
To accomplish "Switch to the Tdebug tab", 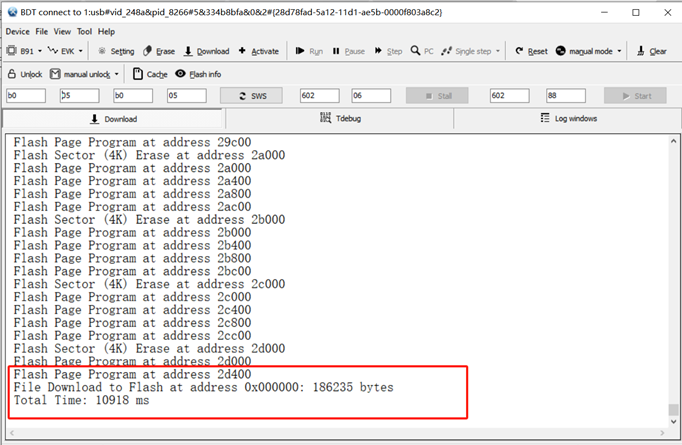I will 340,118.
